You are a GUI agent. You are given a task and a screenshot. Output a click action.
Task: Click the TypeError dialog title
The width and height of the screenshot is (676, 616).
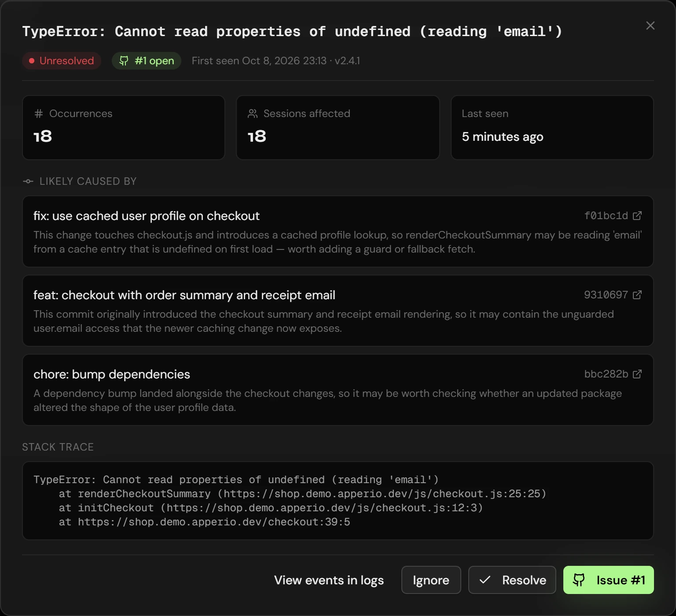[x=292, y=32]
